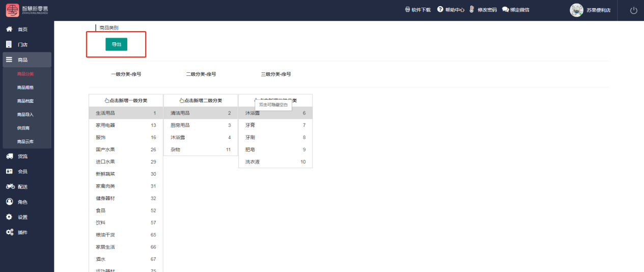Click the green 导出 button
The height and width of the screenshot is (272, 644).
(x=116, y=44)
